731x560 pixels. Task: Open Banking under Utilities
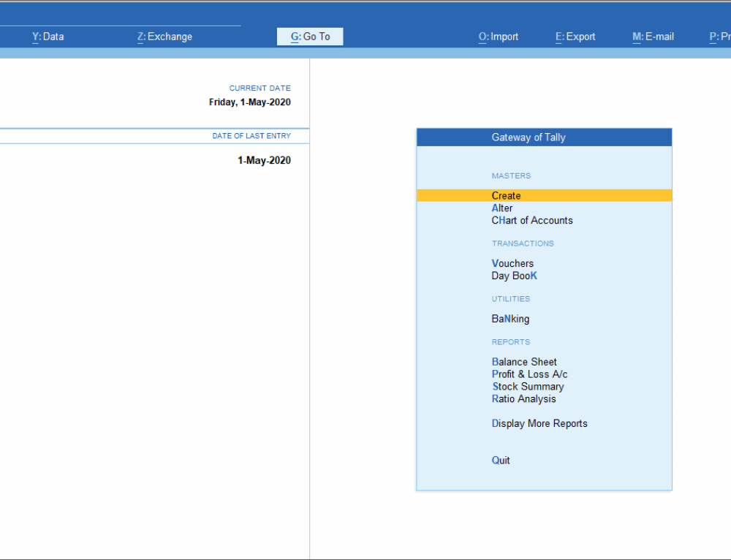(x=510, y=319)
